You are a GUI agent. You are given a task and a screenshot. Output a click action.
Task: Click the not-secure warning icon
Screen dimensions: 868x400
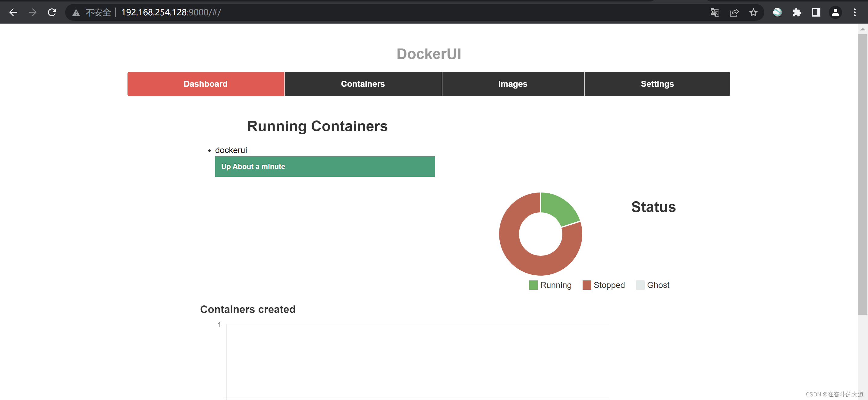[76, 12]
